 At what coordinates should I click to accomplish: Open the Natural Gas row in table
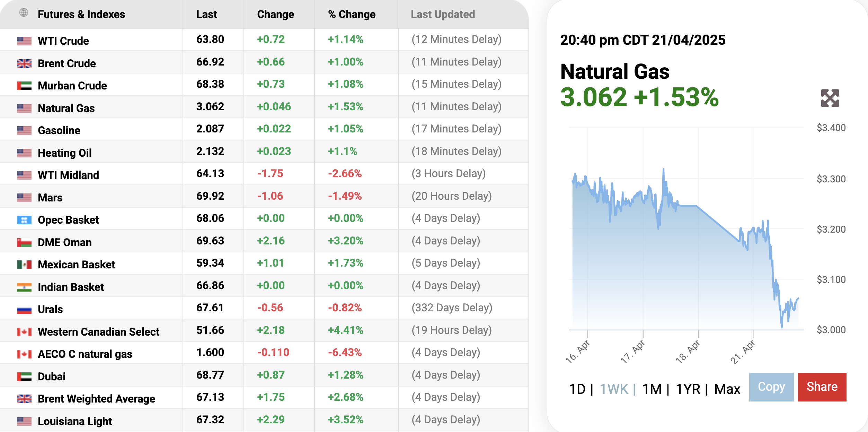(x=66, y=108)
